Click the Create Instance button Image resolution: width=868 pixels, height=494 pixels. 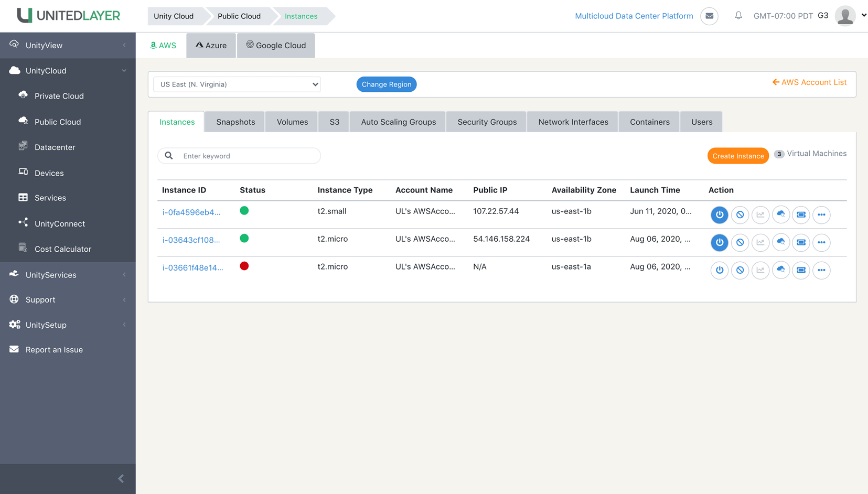(x=738, y=156)
